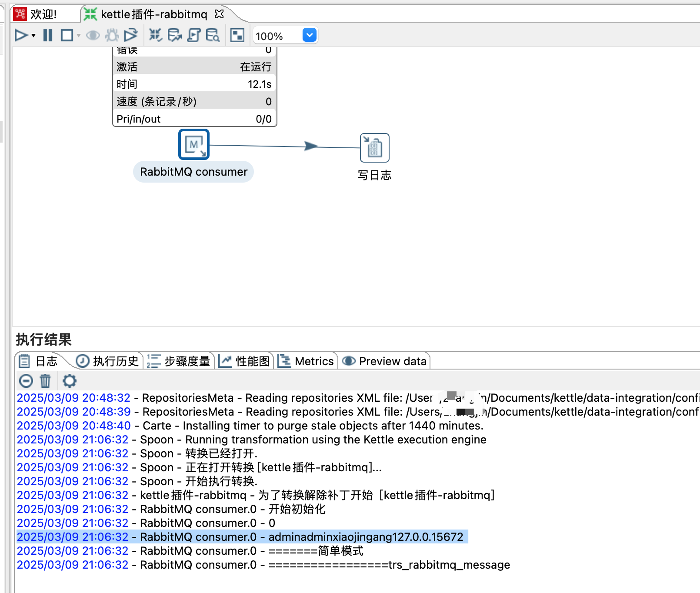This screenshot has height=593, width=700.
Task: Open the stop options dropdown arrow
Action: tap(79, 36)
